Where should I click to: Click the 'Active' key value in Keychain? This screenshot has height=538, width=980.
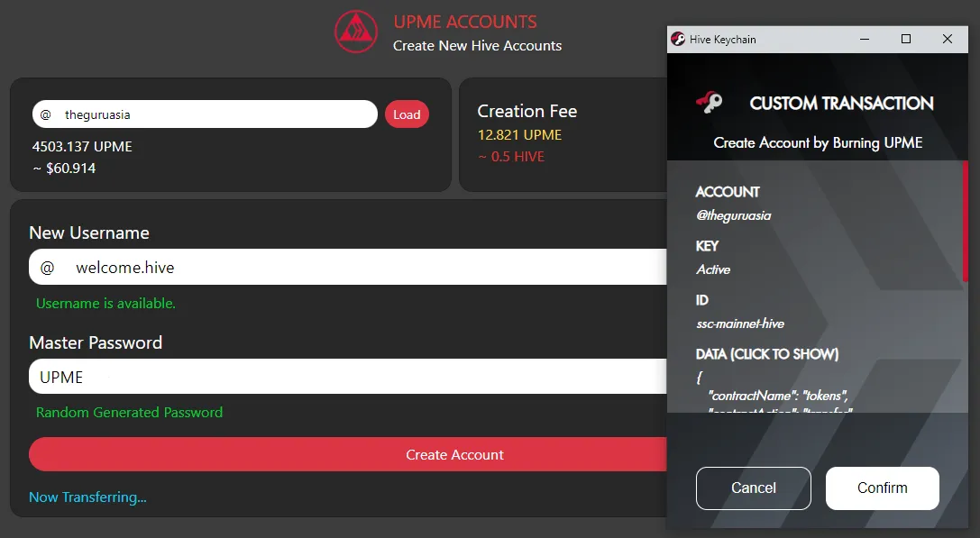pos(713,269)
